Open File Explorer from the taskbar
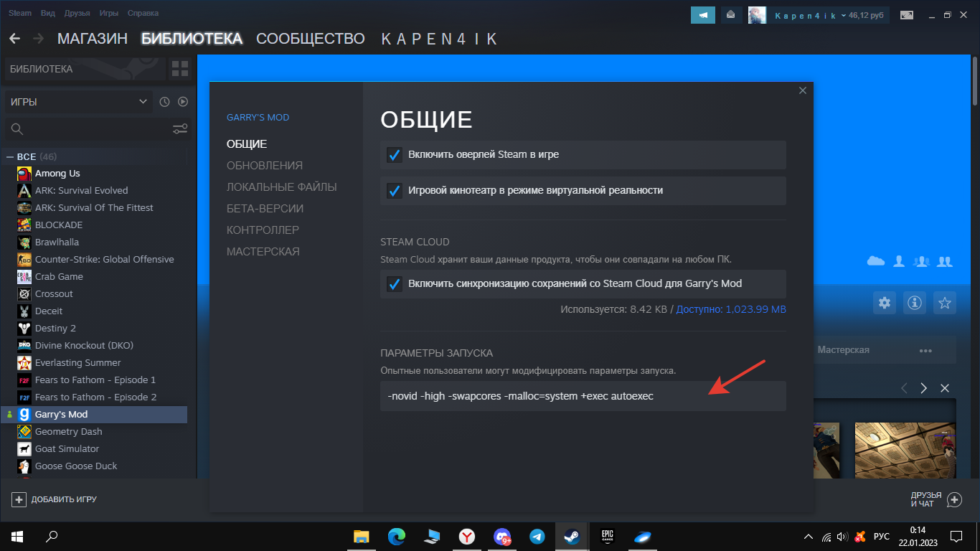980x551 pixels. [x=361, y=536]
